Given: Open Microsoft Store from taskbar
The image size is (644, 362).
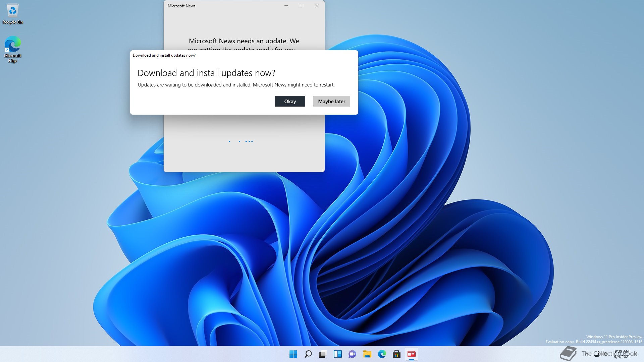Looking at the screenshot, I should (x=396, y=354).
